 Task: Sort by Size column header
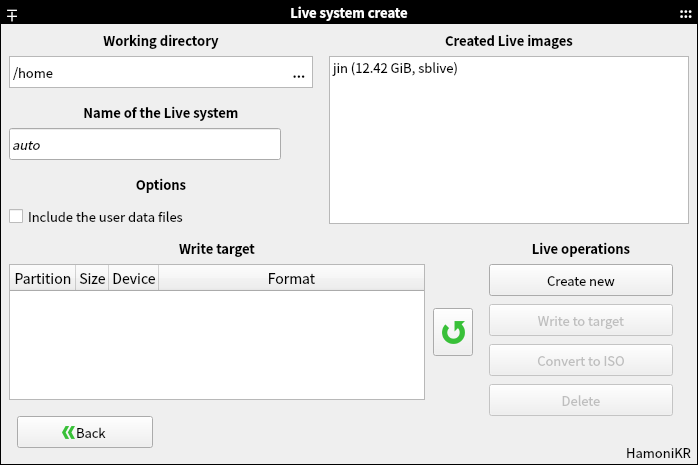[92, 279]
